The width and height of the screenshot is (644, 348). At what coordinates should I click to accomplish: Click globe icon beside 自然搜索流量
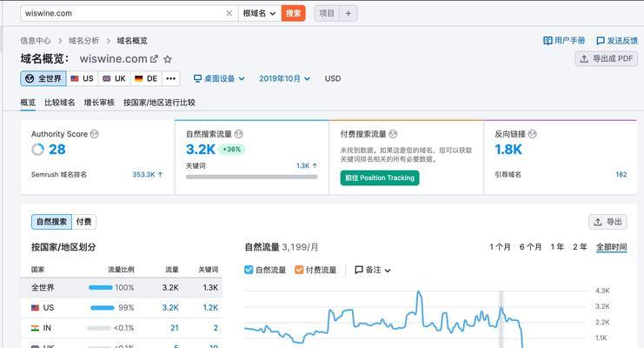[x=239, y=134]
